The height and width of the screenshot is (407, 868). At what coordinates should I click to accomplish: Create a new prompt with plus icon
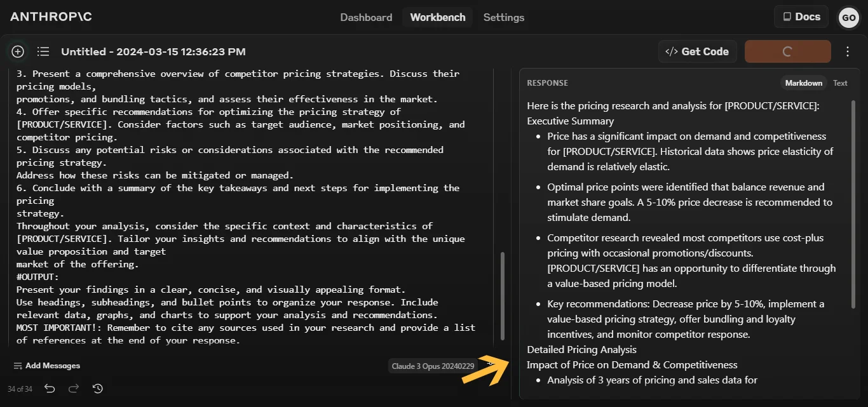pyautogui.click(x=18, y=51)
